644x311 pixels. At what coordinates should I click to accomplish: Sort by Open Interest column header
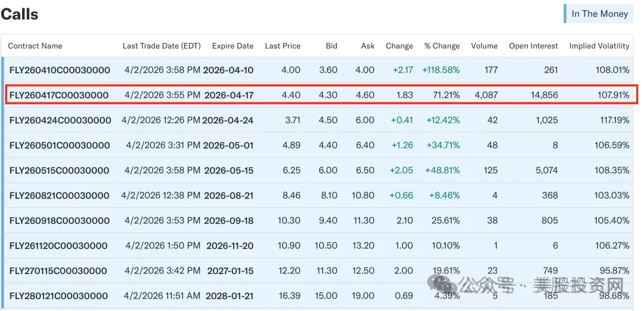(534, 46)
